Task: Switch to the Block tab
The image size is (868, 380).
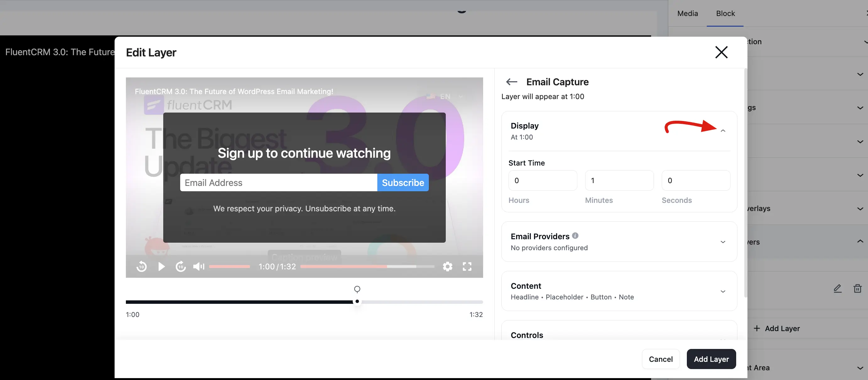Action: tap(725, 13)
